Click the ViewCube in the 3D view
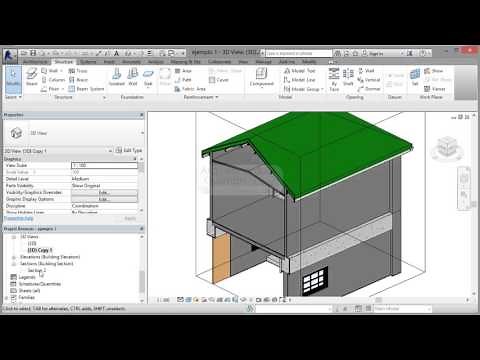The height and width of the screenshot is (360, 480). click(x=446, y=148)
